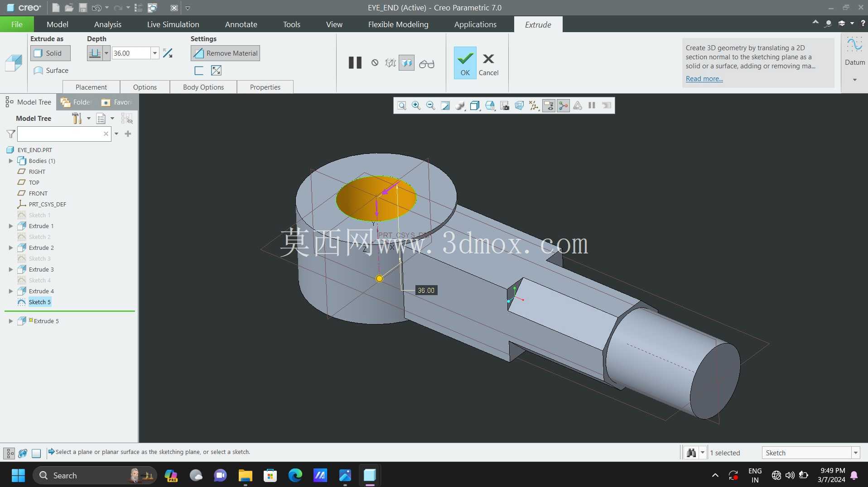Screen dimensions: 868x487
Task: Expand Datum group dropdown arrow
Action: click(x=854, y=80)
